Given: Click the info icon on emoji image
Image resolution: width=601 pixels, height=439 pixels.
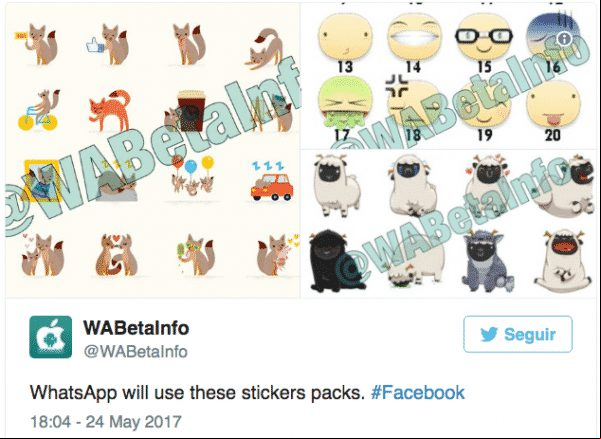Looking at the screenshot, I should (565, 38).
